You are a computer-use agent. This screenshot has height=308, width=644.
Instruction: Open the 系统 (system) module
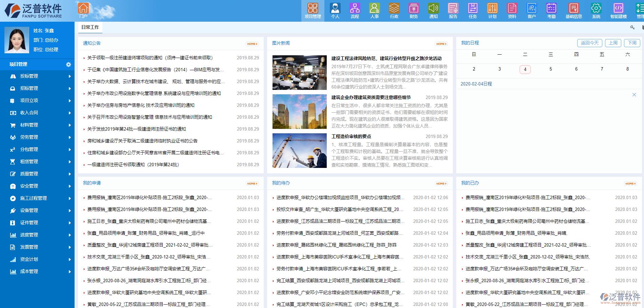(x=596, y=11)
